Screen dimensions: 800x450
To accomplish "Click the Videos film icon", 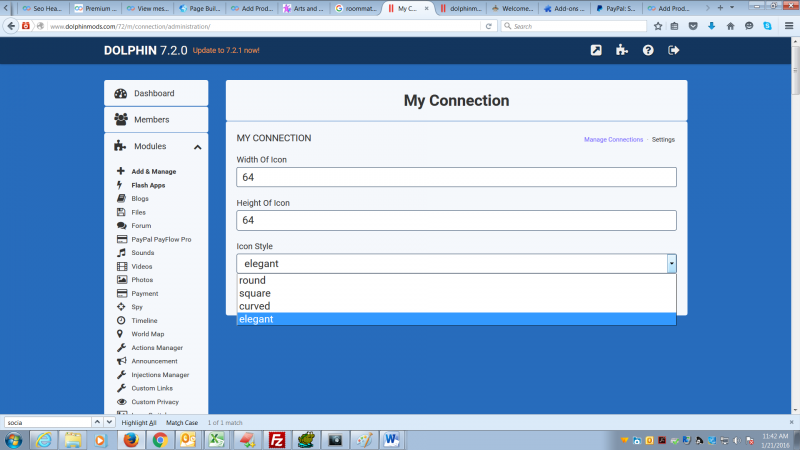I will point(121,266).
